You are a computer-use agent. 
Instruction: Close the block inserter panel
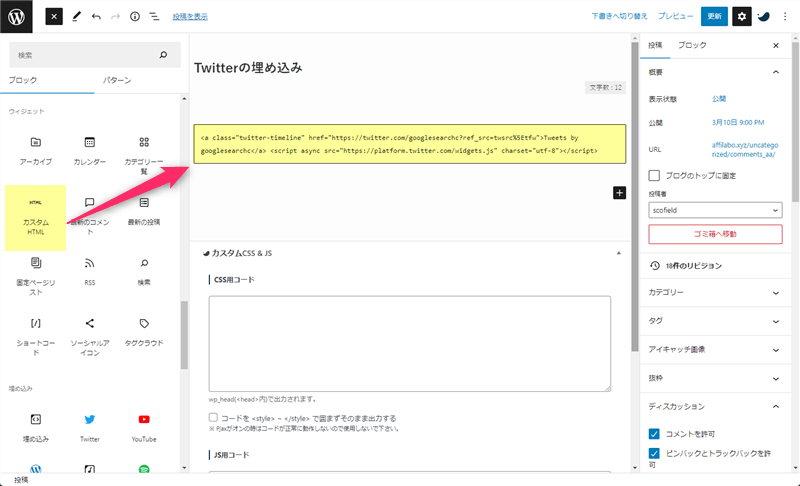pyautogui.click(x=54, y=16)
